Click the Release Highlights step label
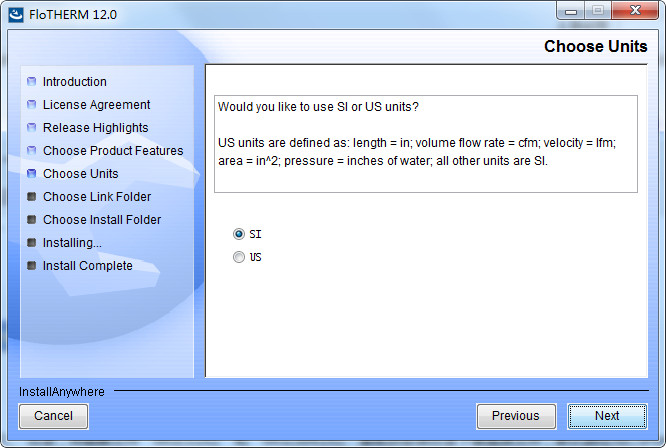Viewport: 666px width, 448px height. point(95,128)
